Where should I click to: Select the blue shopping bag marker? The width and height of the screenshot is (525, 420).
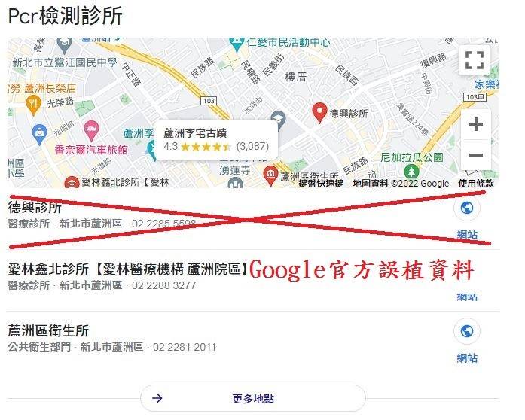[39, 134]
